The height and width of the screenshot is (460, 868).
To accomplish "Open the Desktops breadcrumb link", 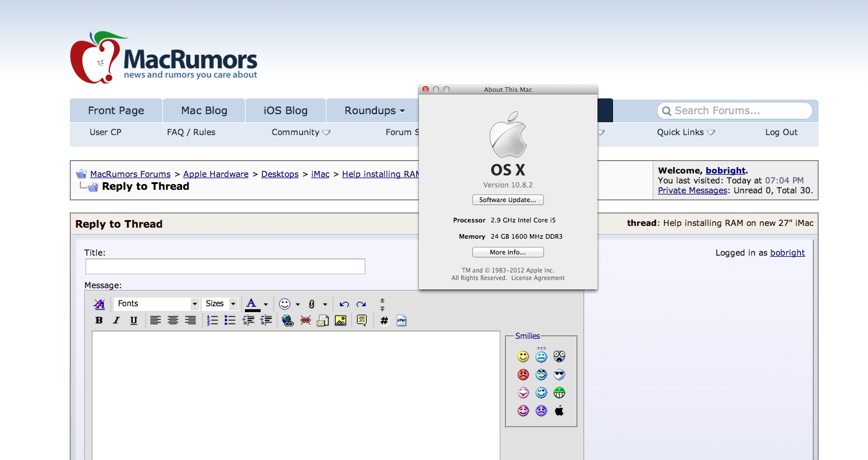I will tap(280, 174).
